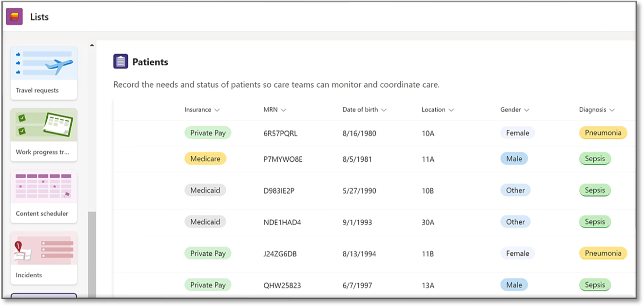Screen dimensions: 644x306
Task: Click Sepsis diagnosis in D983IE2P row
Action: point(595,190)
